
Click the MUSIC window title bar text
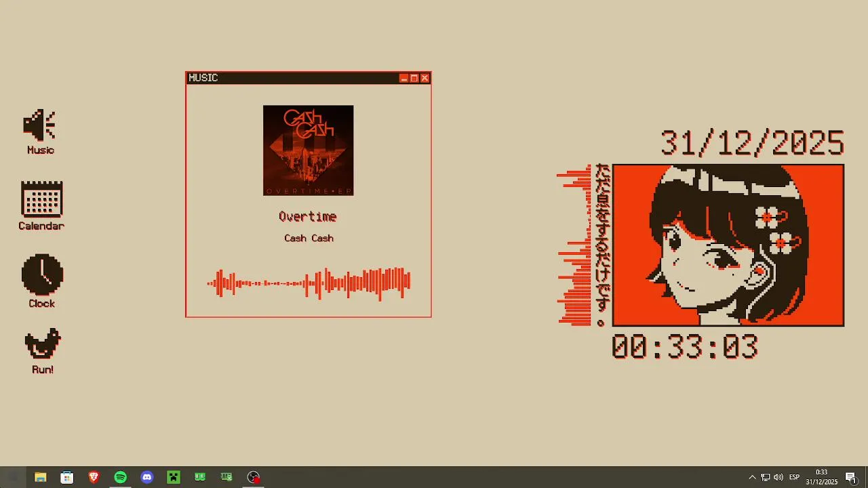203,78
